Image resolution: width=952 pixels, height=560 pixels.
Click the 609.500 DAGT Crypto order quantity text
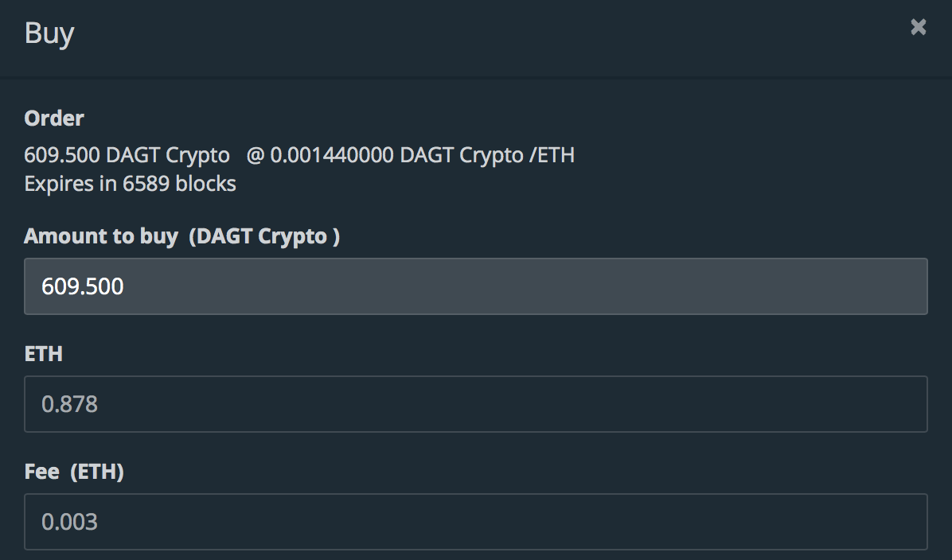[127, 155]
